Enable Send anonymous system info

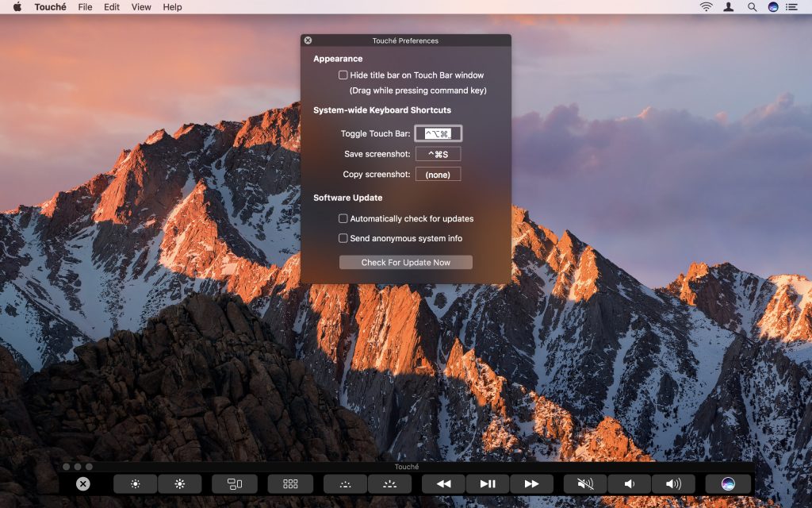click(x=343, y=238)
